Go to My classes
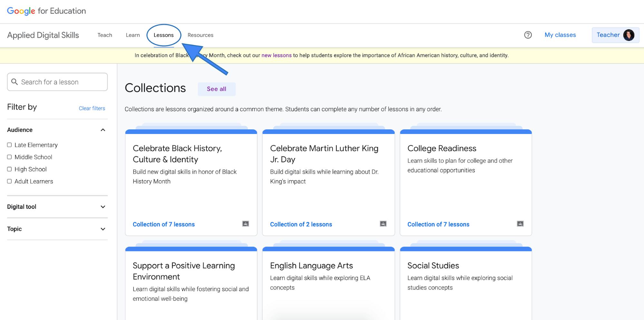This screenshot has width=644, height=320. 560,35
